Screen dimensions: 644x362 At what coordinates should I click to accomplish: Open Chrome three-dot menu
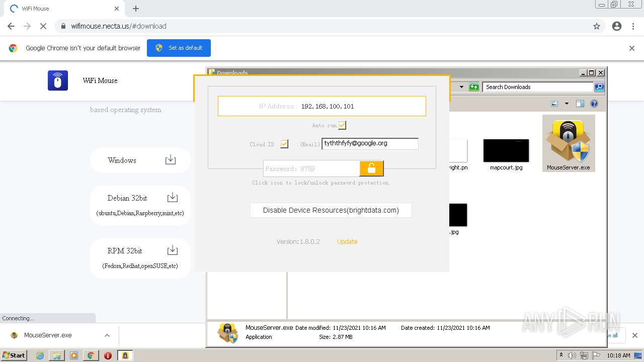click(633, 26)
